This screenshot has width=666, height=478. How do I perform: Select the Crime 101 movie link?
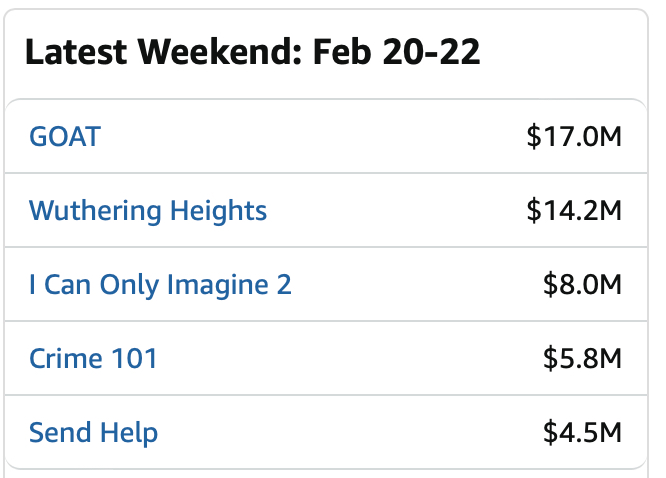click(93, 359)
